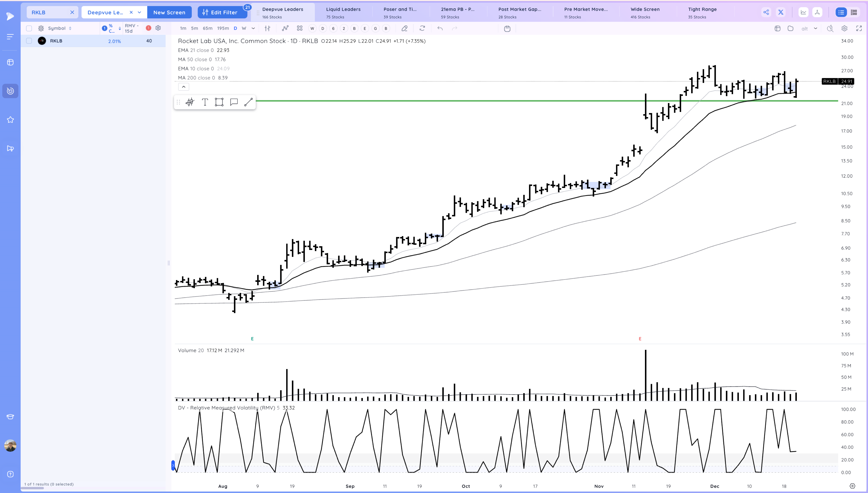Open the help question mark icon

click(10, 474)
